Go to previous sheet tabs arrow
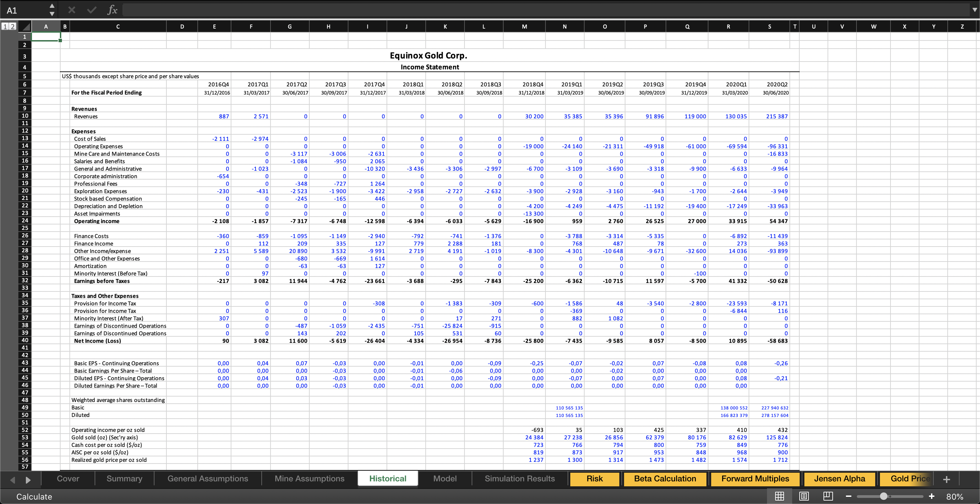 [13, 480]
